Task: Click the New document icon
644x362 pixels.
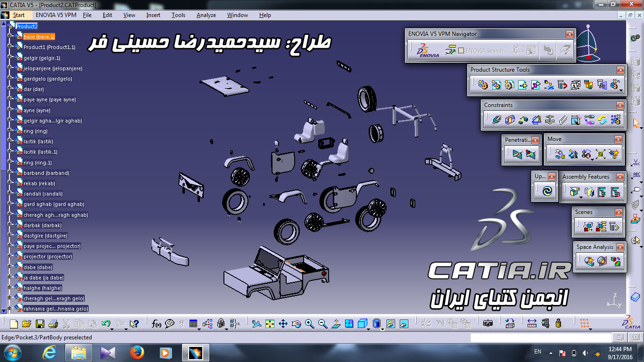Action: (14, 324)
